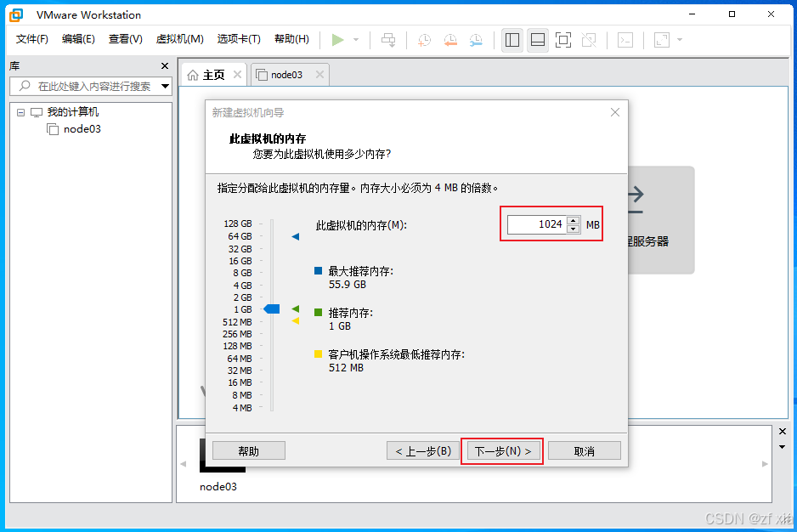Toggle the library sidebar view icon
This screenshot has height=532, width=797.
click(512, 40)
